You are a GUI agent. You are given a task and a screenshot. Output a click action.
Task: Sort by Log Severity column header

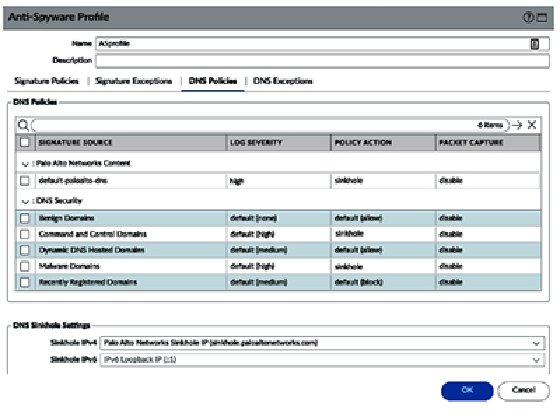[x=279, y=142]
